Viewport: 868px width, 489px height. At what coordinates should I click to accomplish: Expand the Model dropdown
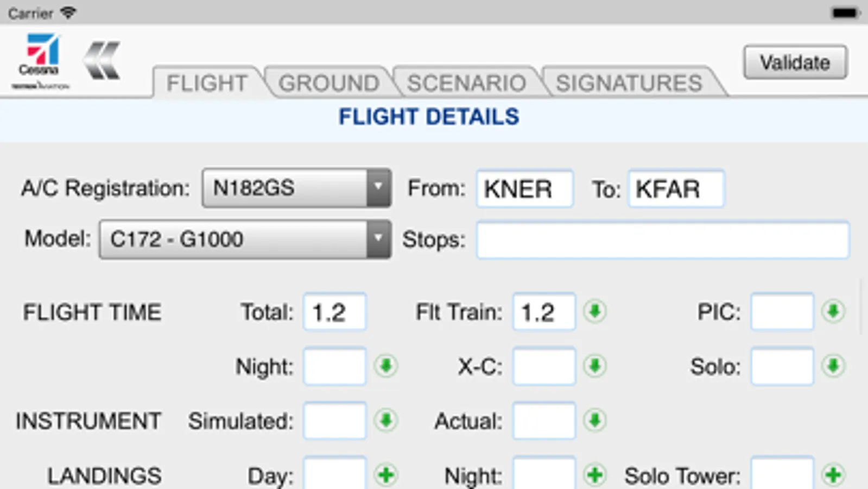pyautogui.click(x=245, y=239)
